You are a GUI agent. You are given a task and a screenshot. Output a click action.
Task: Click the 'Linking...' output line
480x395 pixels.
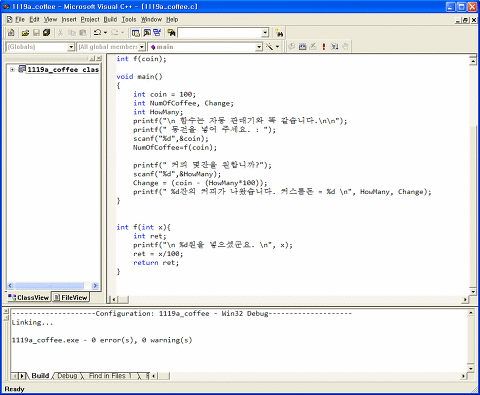tap(32, 323)
